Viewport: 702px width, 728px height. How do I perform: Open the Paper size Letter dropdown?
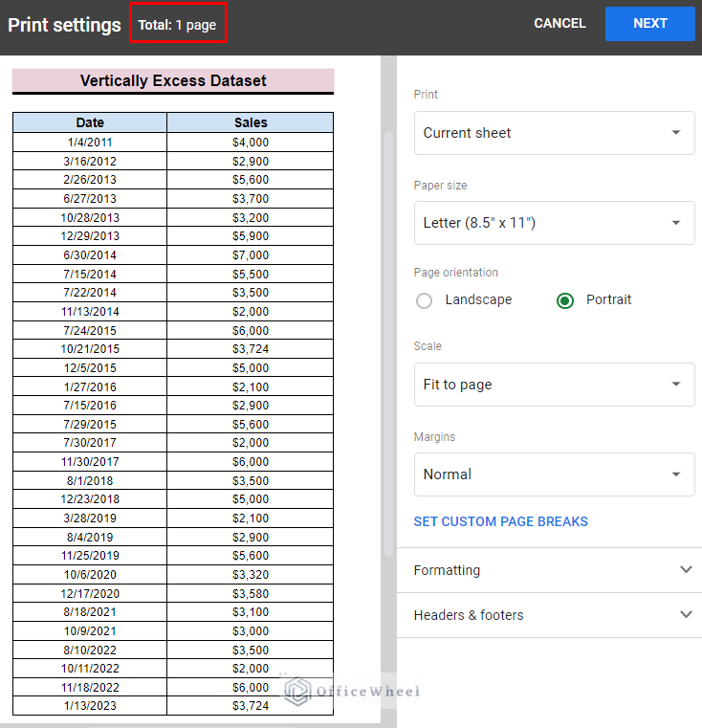click(x=554, y=223)
